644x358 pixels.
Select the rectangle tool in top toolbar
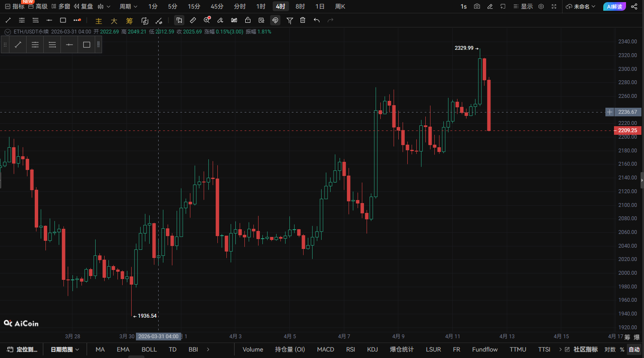pyautogui.click(x=63, y=20)
